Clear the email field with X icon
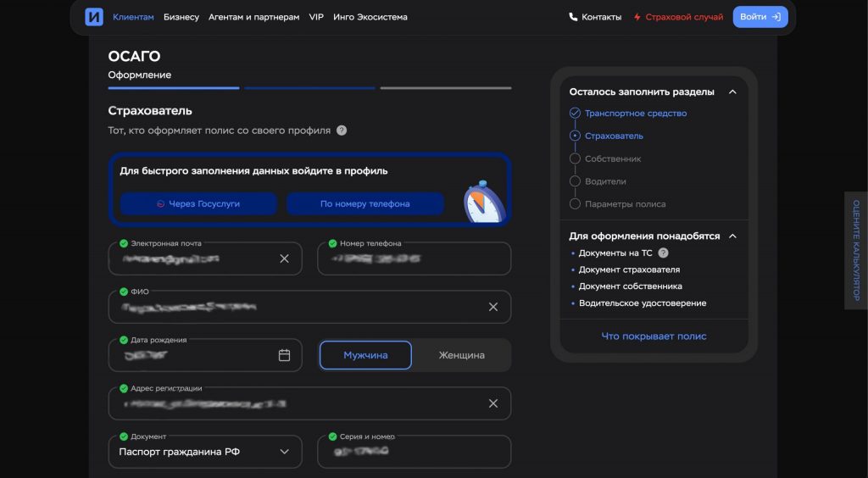This screenshot has height=478, width=868. point(284,258)
